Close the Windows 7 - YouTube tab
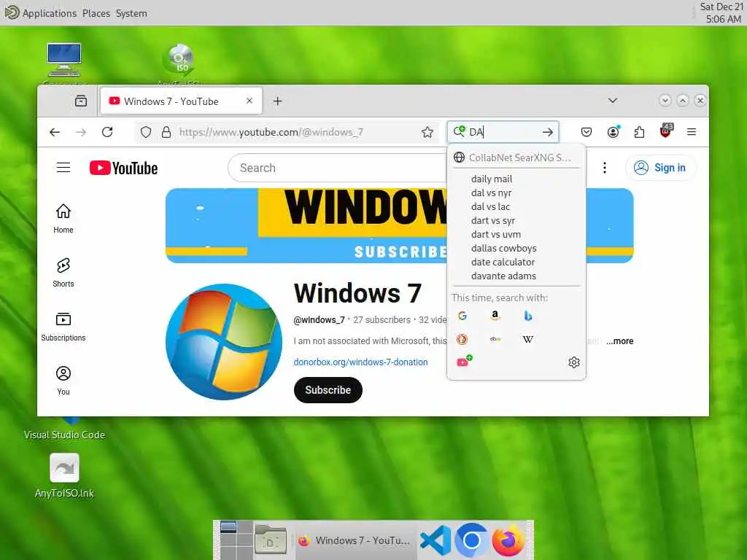Screen dimensions: 747x560 (x=249, y=101)
